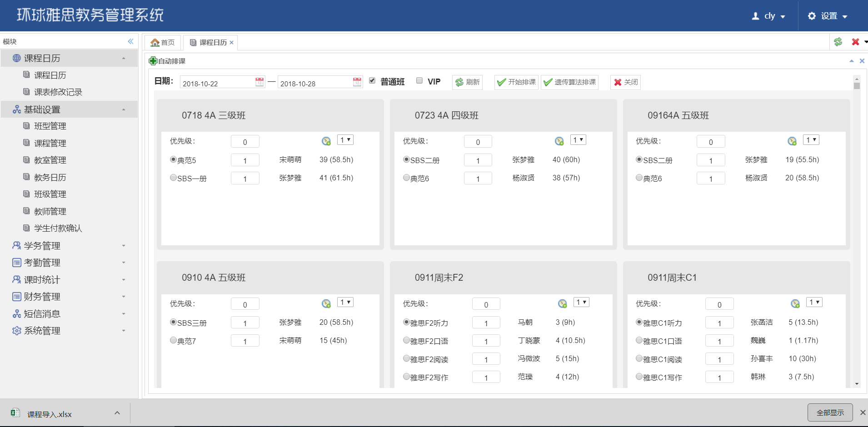Click the green refresh icon in tab bar
The width and height of the screenshot is (868, 427).
pyautogui.click(x=838, y=42)
